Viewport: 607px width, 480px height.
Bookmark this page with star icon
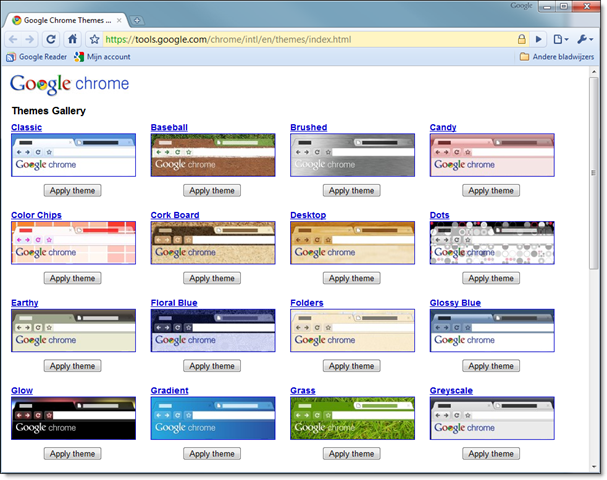[x=94, y=39]
